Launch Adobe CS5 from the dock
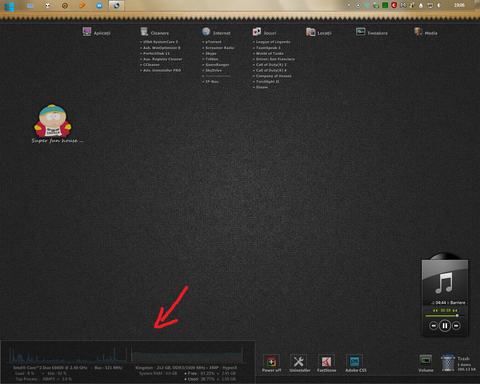The height and width of the screenshot is (384, 480). 354,361
